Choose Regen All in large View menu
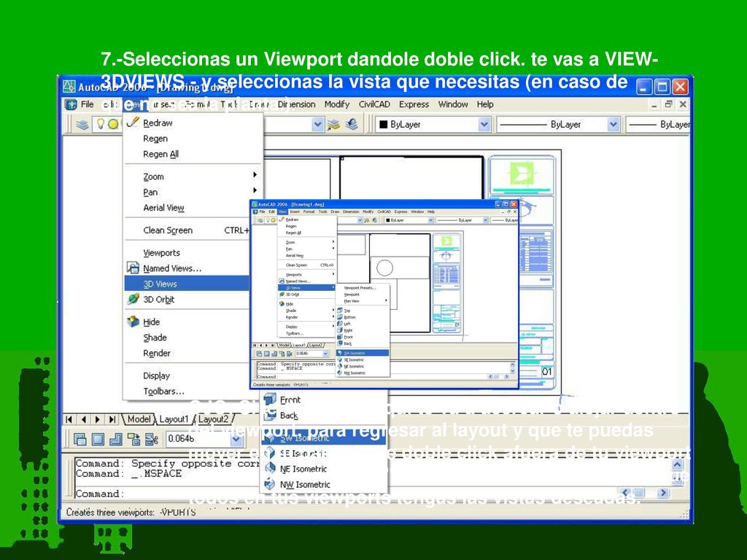The image size is (747, 560). (160, 155)
